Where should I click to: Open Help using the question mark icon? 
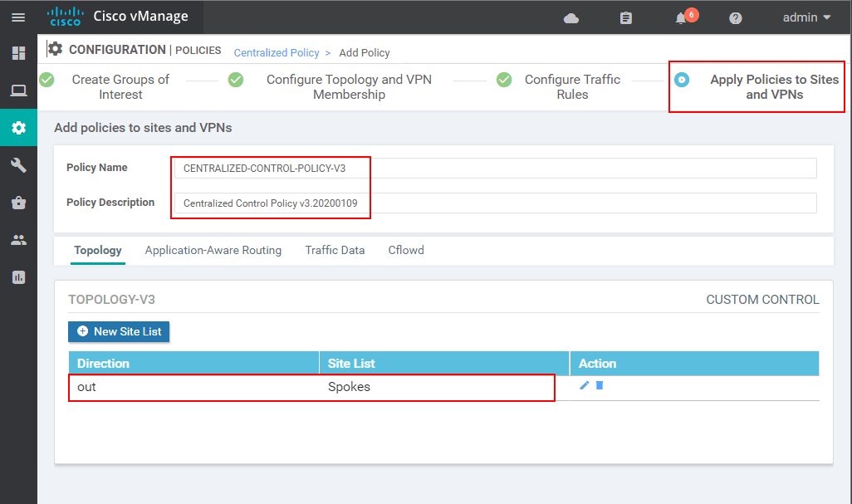(735, 17)
